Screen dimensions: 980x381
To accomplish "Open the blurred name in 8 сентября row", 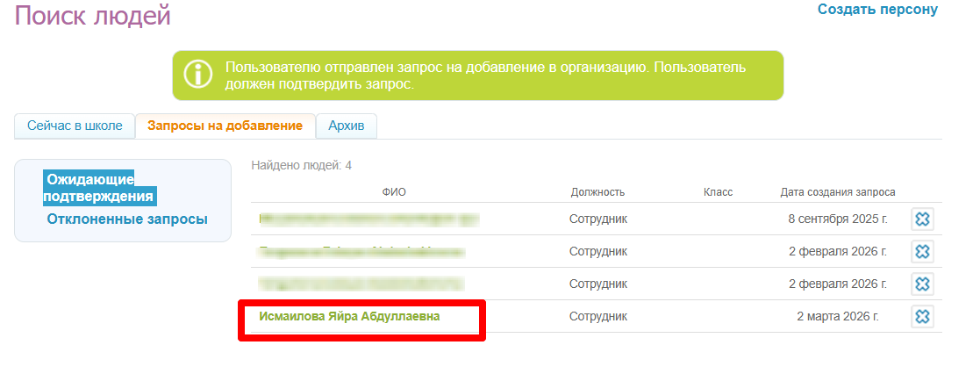I will point(368,219).
